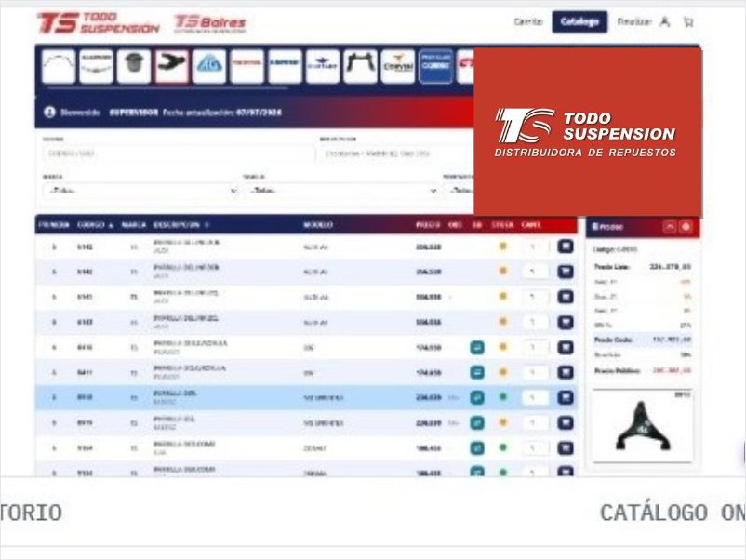Viewport: 746px width, 560px height.
Task: Select the black control arm category thumbnail
Action: pos(171,66)
